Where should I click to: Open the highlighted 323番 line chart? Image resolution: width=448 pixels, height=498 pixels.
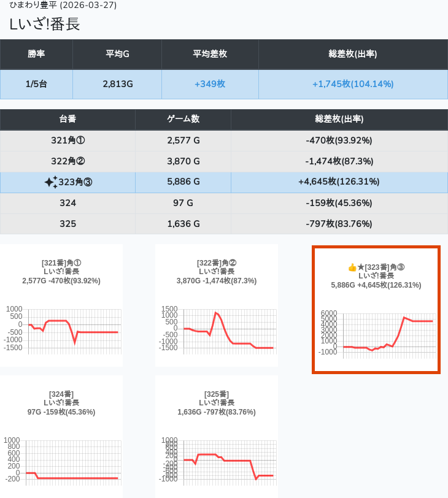coord(376,331)
